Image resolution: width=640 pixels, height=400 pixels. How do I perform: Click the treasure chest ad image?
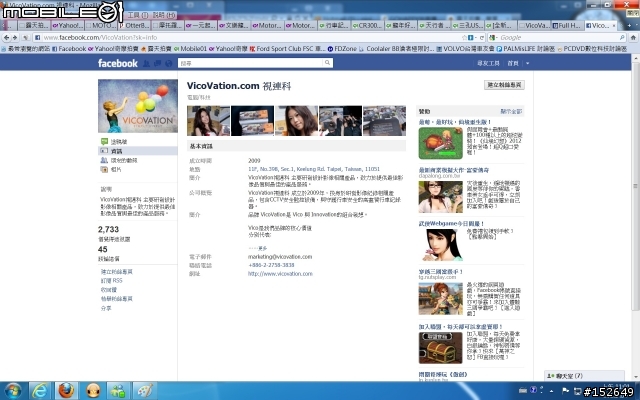[440, 348]
